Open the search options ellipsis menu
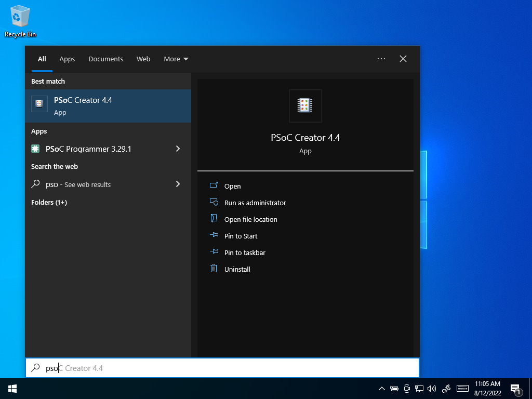This screenshot has width=532, height=399. pyautogui.click(x=381, y=59)
